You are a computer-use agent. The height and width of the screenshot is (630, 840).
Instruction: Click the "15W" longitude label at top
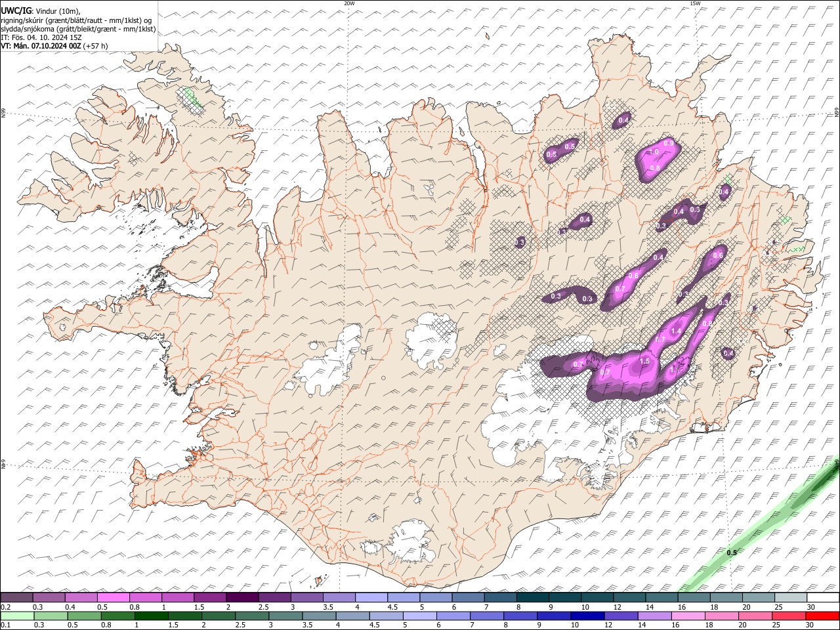695,3
